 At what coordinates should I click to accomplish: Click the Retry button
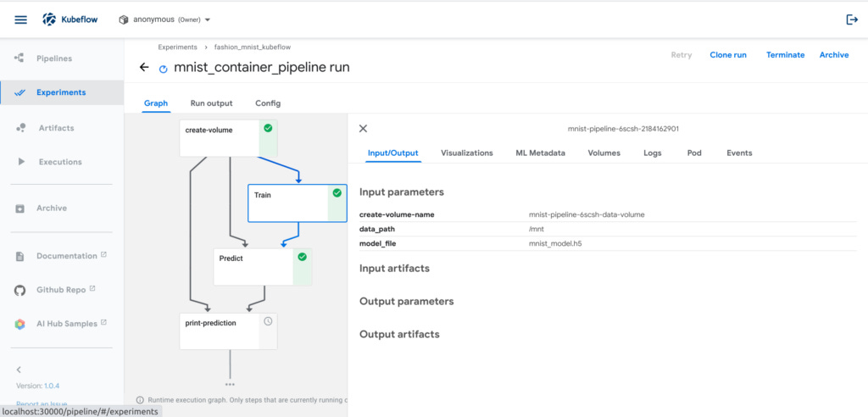tap(681, 55)
